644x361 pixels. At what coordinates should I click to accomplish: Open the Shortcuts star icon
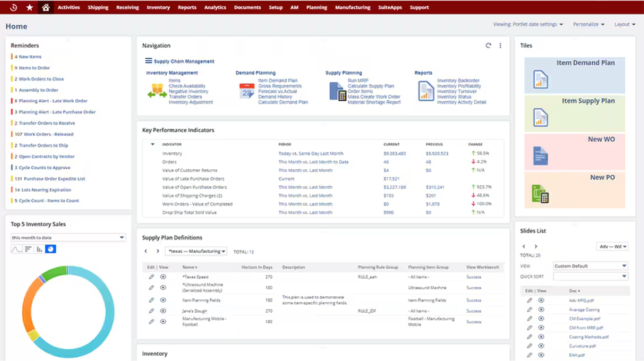pyautogui.click(x=29, y=8)
